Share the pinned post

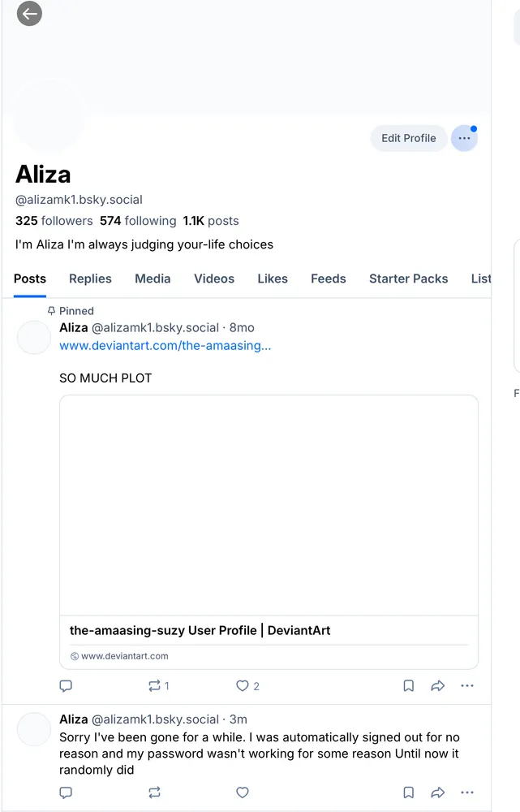pyautogui.click(x=438, y=686)
